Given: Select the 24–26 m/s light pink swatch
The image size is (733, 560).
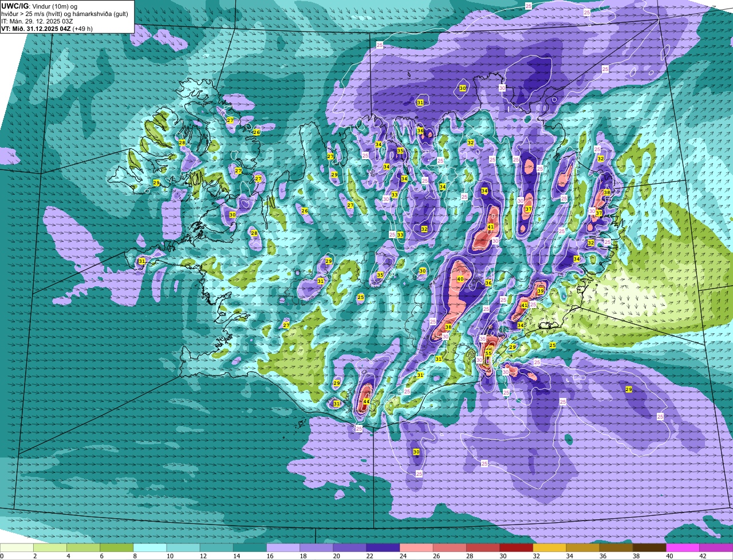Looking at the screenshot, I should (x=416, y=548).
